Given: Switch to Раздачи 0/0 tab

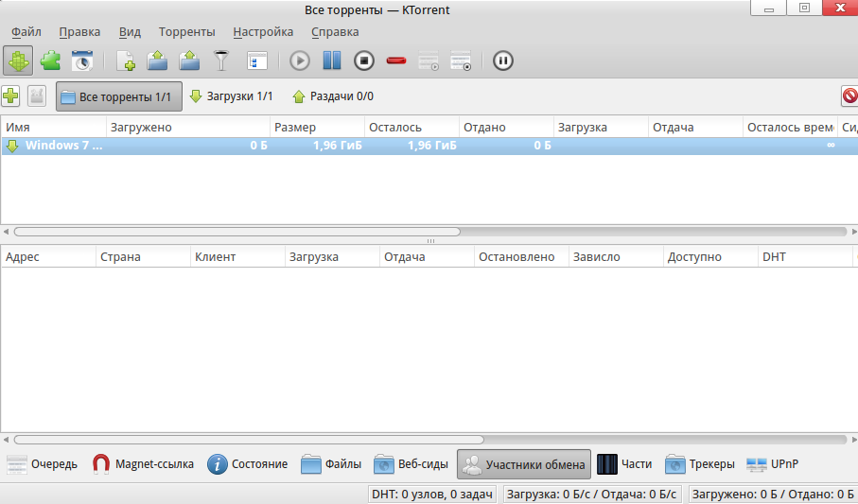Looking at the screenshot, I should click(x=333, y=96).
